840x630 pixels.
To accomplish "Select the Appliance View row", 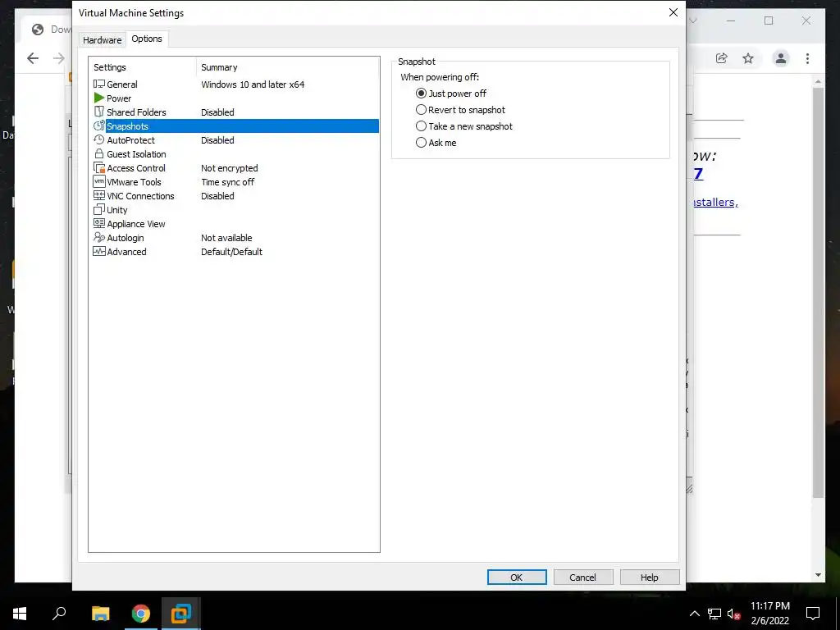I will (x=235, y=223).
